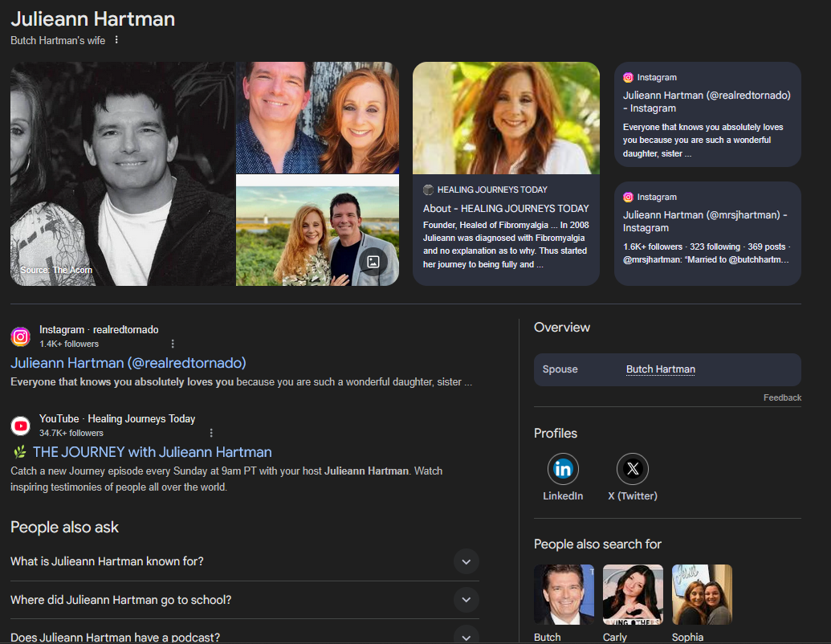Open the close-up couple selfie photo

(x=317, y=118)
